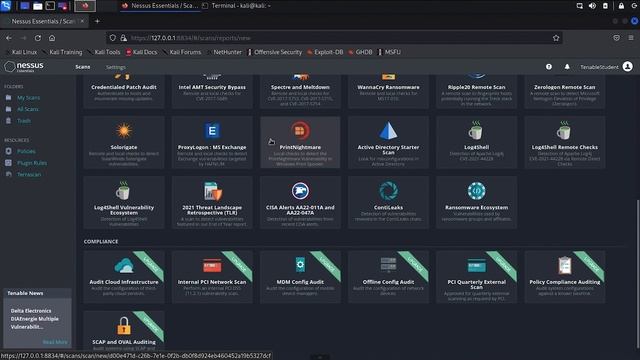This screenshot has width=640, height=360.
Task: Open Plugin Rules in the sidebar
Action: pos(32,163)
